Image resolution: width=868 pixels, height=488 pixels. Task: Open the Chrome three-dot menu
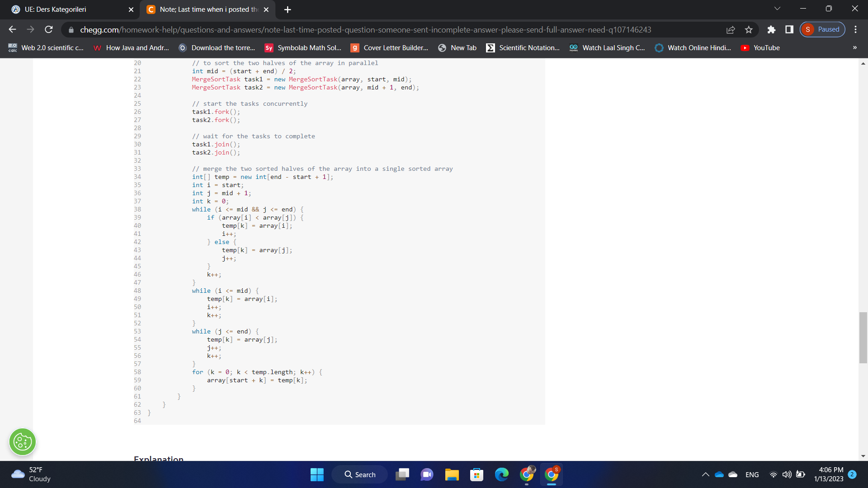856,29
